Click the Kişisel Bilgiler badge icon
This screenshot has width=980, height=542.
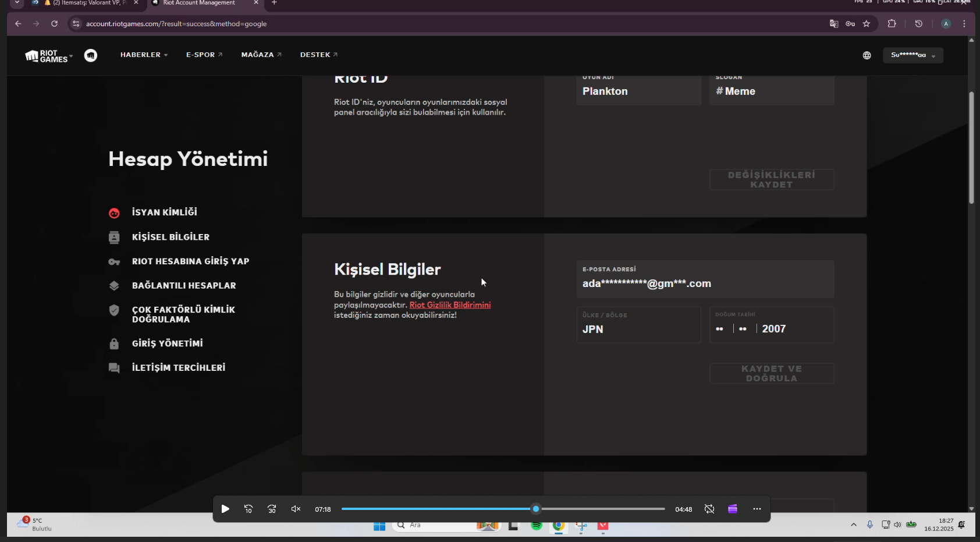pos(114,238)
